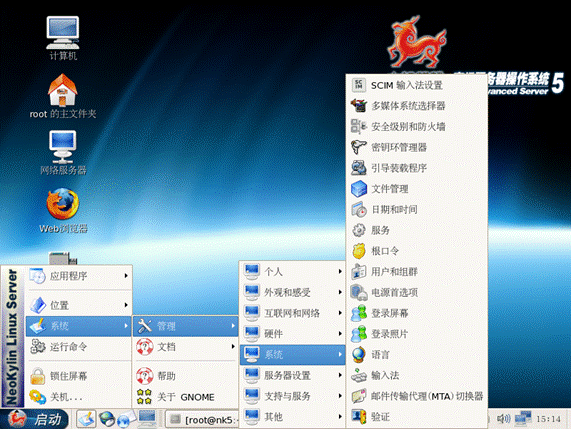Click the 多媒体系统选择器 icon
This screenshot has width=571, height=429.
359,106
